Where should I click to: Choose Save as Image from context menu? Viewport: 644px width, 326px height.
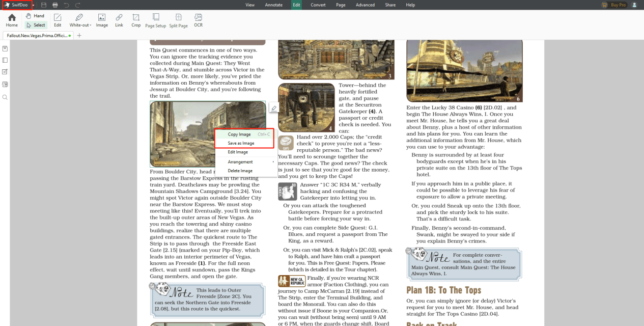(x=241, y=143)
